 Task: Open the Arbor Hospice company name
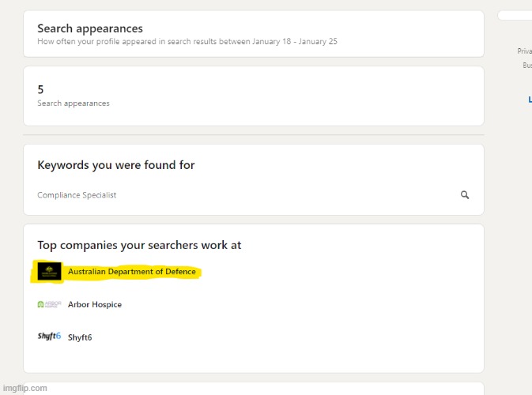tap(95, 304)
